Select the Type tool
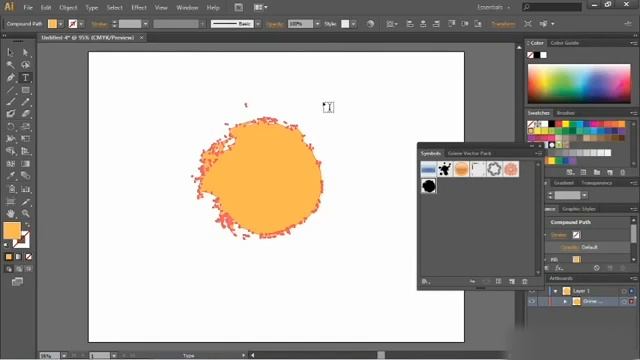This screenshot has width=640, height=360. 25,78
